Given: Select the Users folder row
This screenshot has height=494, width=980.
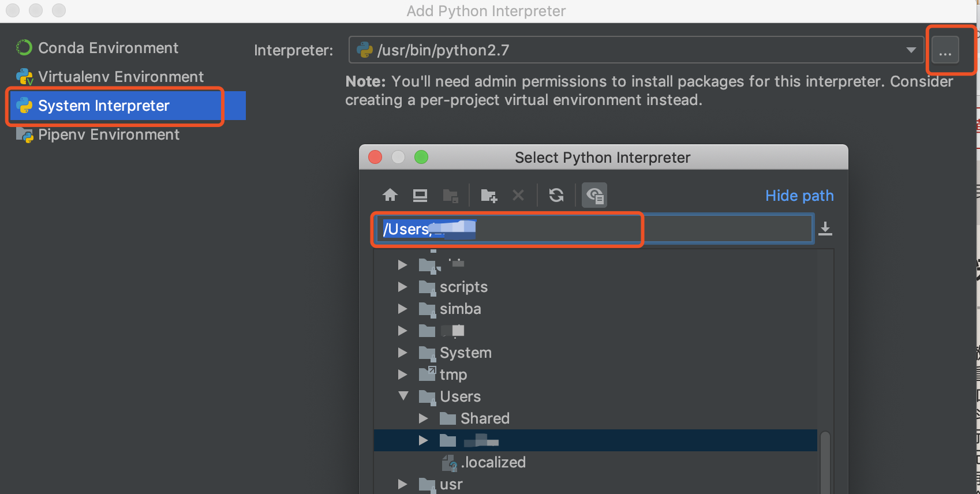Looking at the screenshot, I should (x=596, y=396).
